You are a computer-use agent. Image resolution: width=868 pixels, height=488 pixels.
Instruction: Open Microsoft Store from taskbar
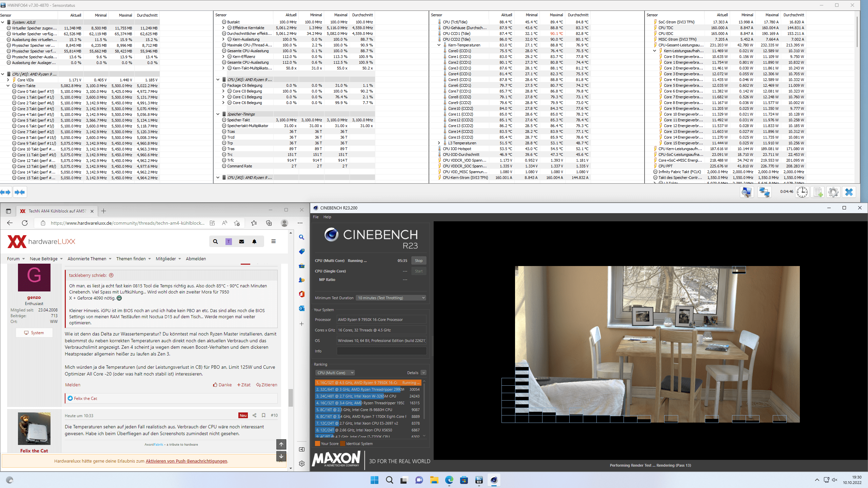(x=464, y=480)
